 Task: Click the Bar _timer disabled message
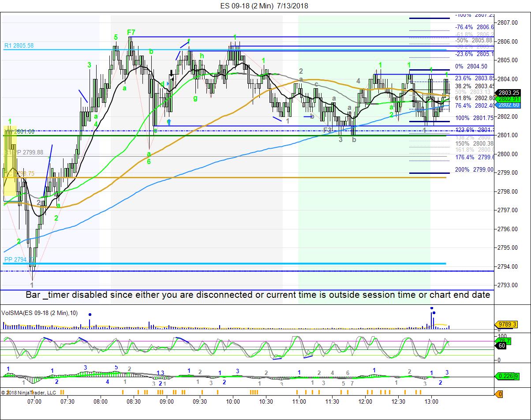click(258, 295)
